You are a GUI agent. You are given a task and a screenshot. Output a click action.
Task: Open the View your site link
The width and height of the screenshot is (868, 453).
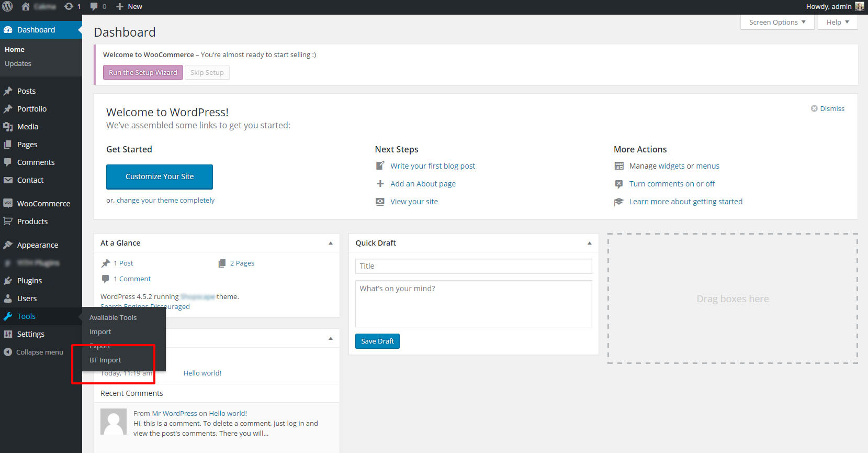coord(414,202)
